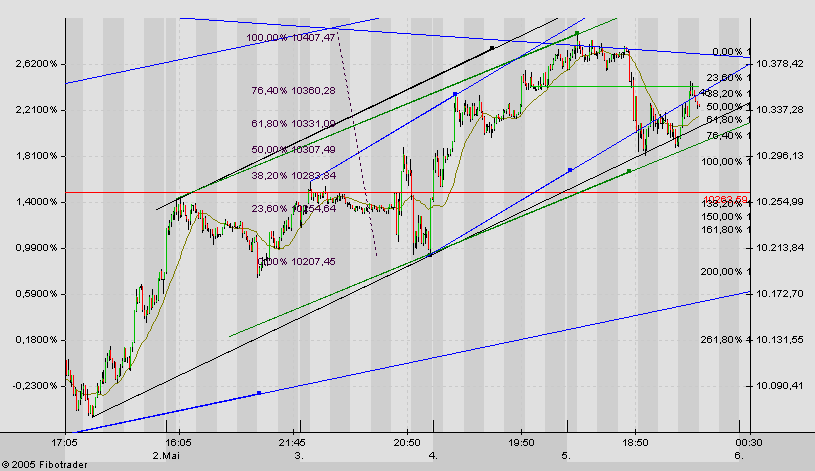Select the 50,00% 10307,49 Fibonacci level label

[x=293, y=150]
